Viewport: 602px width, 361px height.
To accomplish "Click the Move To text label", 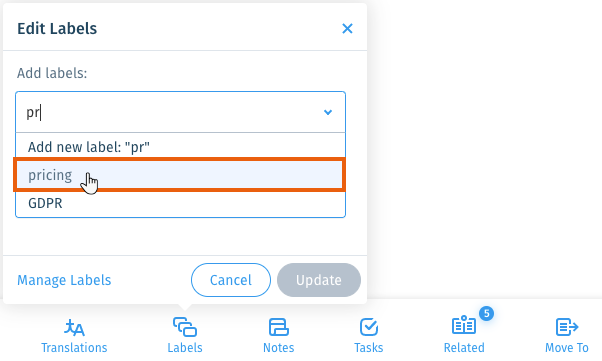I will (x=567, y=348).
